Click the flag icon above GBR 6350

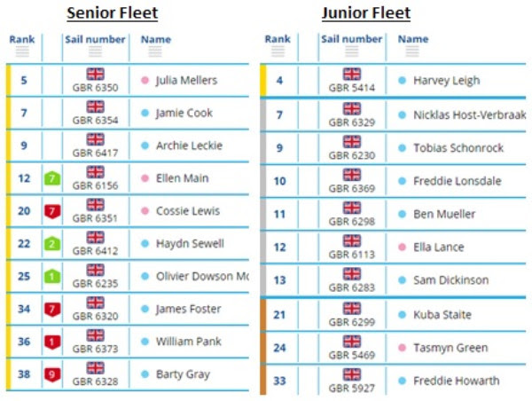coord(95,75)
